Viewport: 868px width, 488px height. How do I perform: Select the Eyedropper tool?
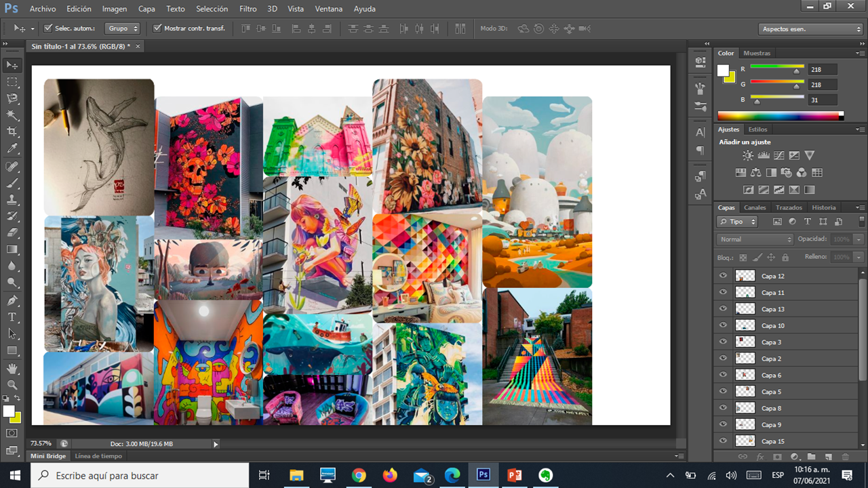[12, 148]
